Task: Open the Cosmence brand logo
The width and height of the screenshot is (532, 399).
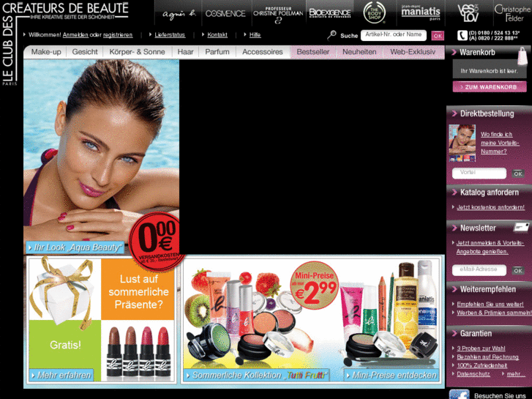Action: (x=225, y=14)
